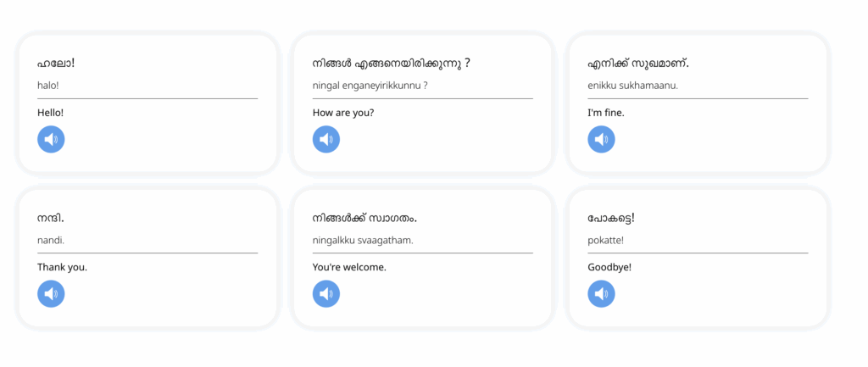Click the Malayalam phrase above "ningalkku svaagatham."
The image size is (868, 367).
click(364, 218)
